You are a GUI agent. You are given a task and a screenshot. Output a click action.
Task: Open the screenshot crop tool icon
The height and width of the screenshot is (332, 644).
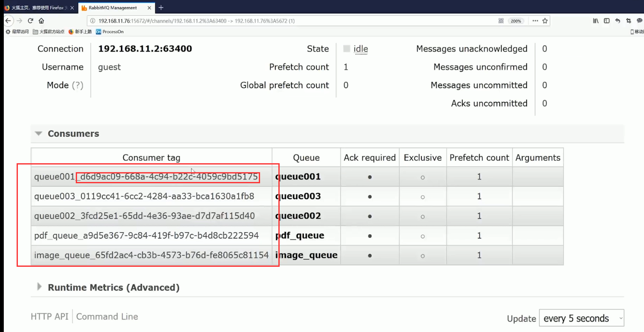[629, 21]
